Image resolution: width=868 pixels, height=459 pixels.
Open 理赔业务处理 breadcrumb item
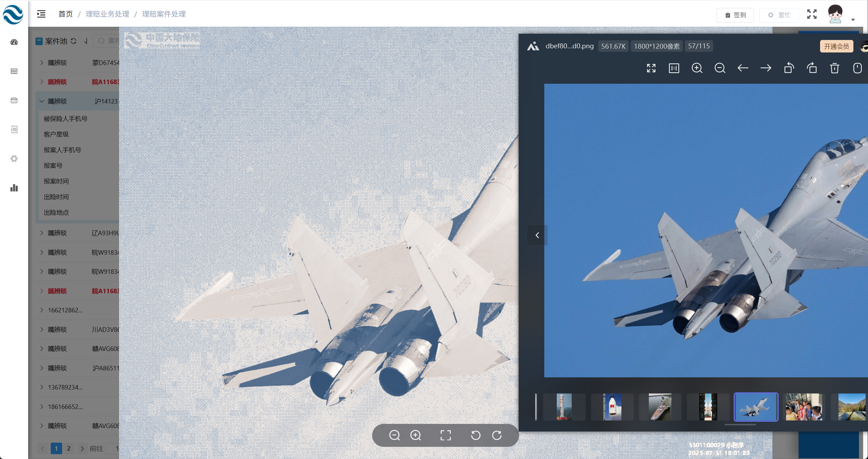tap(107, 14)
